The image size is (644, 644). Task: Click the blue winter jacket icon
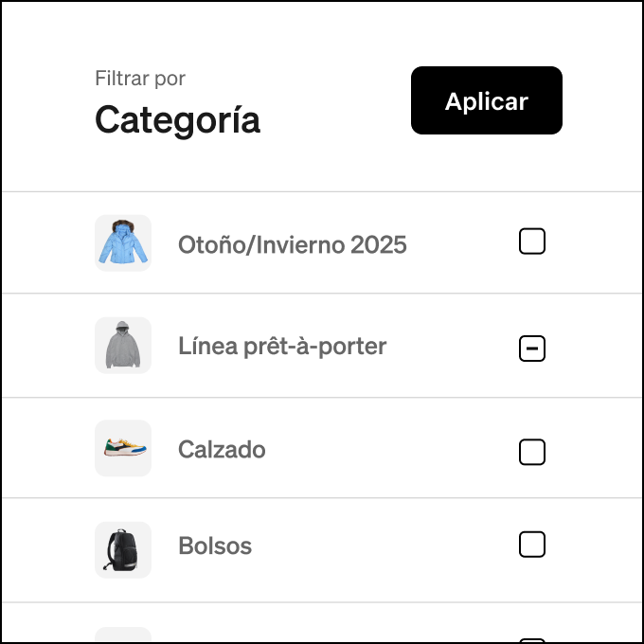tap(123, 242)
